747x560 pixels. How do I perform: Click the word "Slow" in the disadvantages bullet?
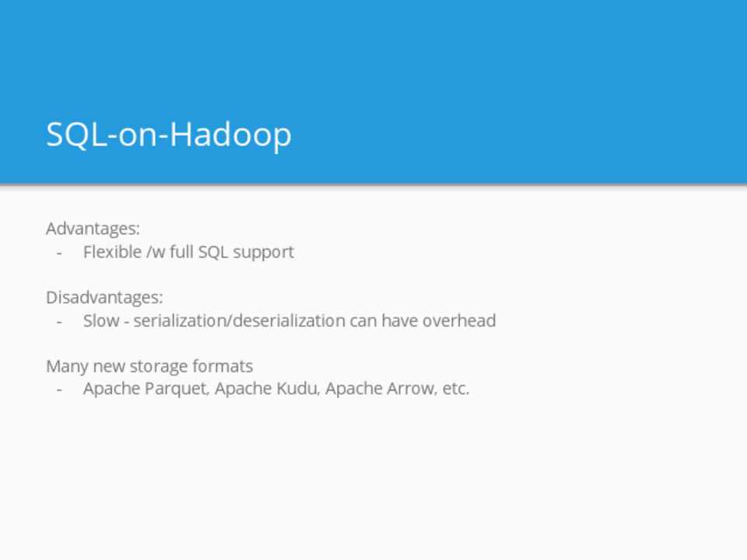(x=101, y=320)
